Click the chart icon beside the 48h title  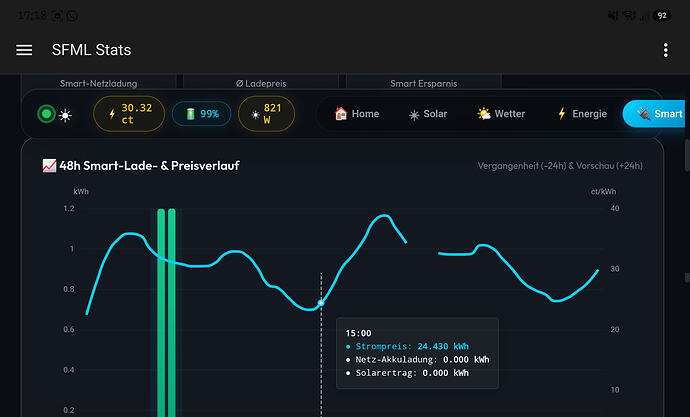click(x=49, y=166)
